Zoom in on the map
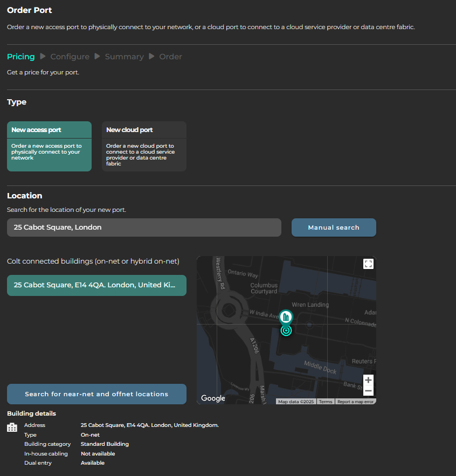The height and width of the screenshot is (476, 456). pos(368,380)
